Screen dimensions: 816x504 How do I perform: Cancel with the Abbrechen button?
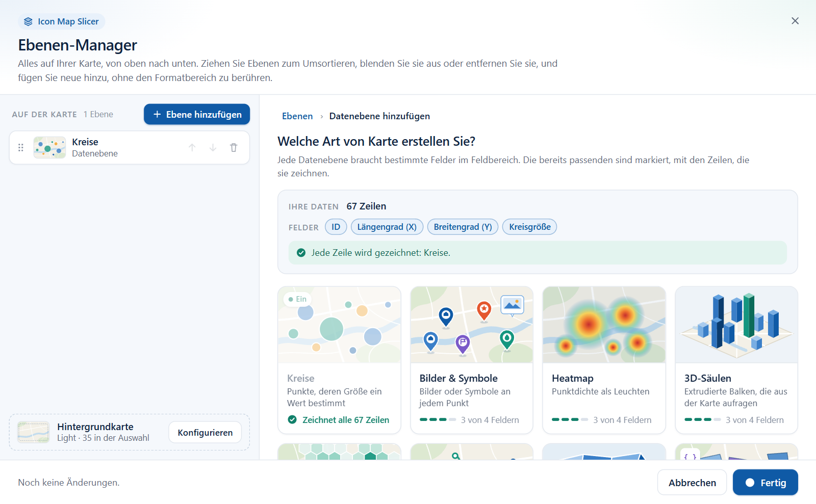pos(692,482)
